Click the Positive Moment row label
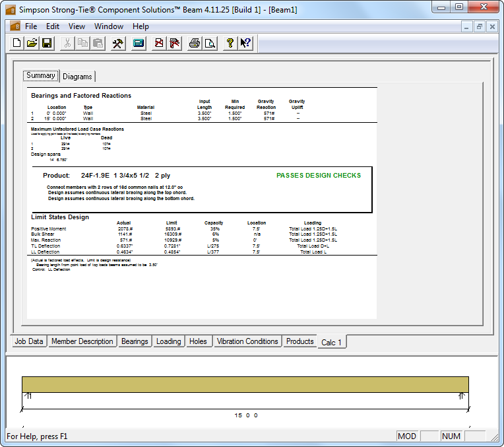 click(49, 229)
